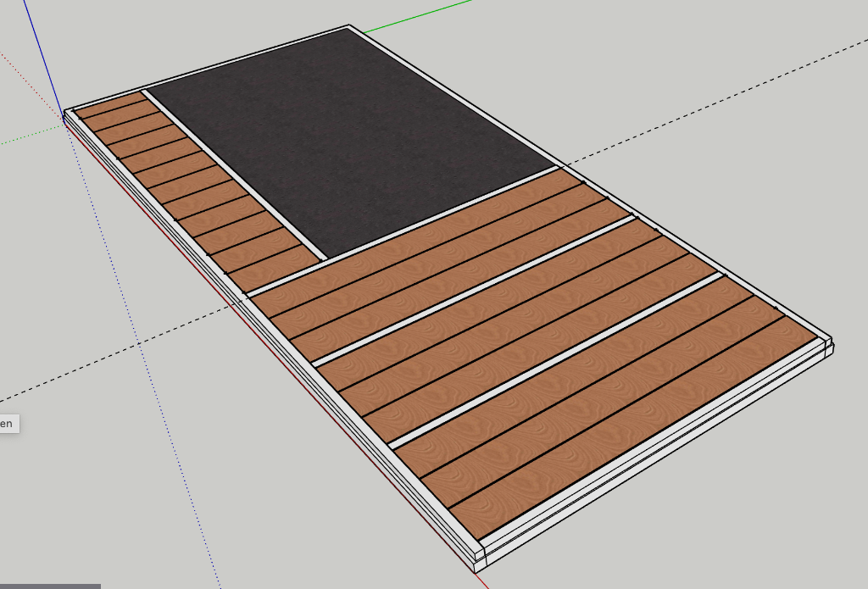Click the partially visible "en" tooltip label

coord(8,423)
